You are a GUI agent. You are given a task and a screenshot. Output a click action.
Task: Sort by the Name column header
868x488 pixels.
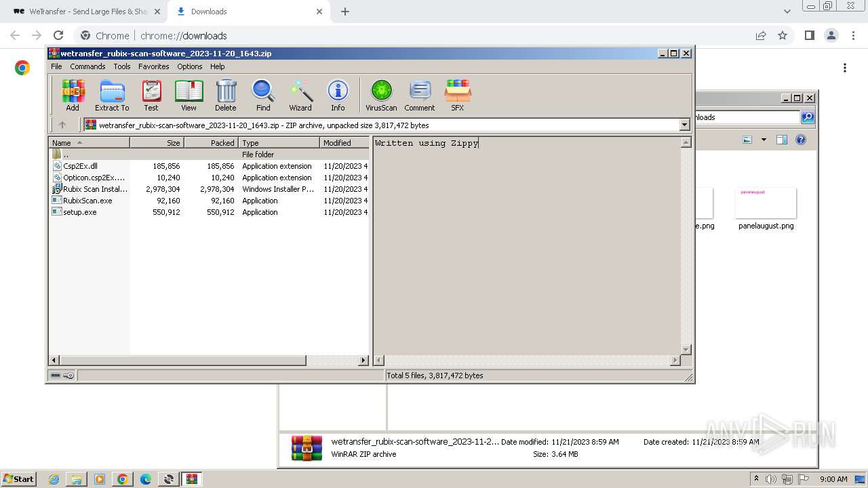pyautogui.click(x=89, y=142)
